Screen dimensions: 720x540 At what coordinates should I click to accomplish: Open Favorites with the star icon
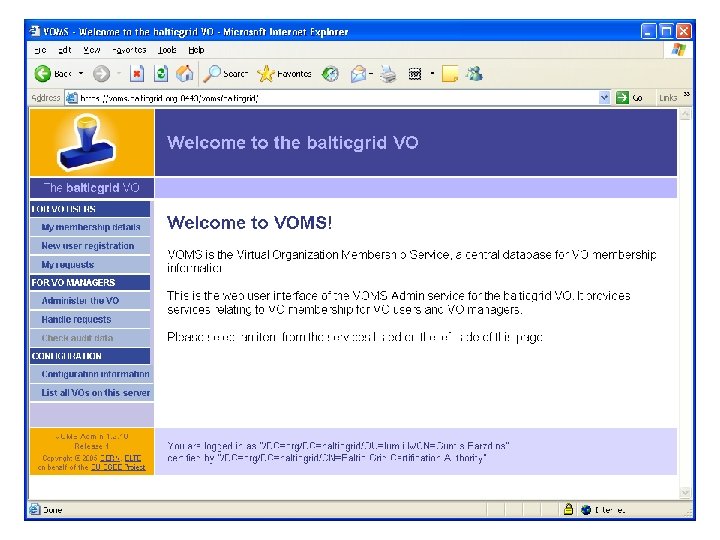(284, 73)
